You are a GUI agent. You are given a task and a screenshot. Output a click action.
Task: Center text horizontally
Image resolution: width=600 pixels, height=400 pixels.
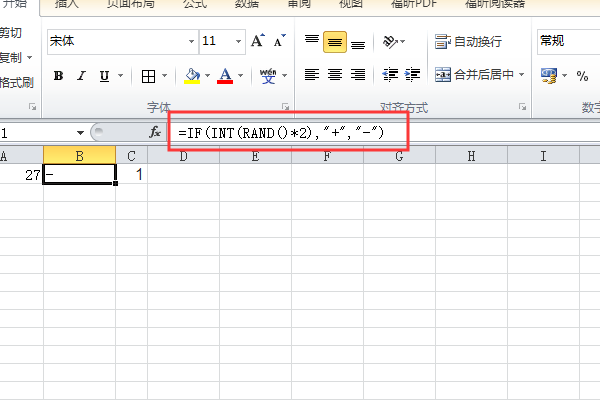[x=335, y=75]
